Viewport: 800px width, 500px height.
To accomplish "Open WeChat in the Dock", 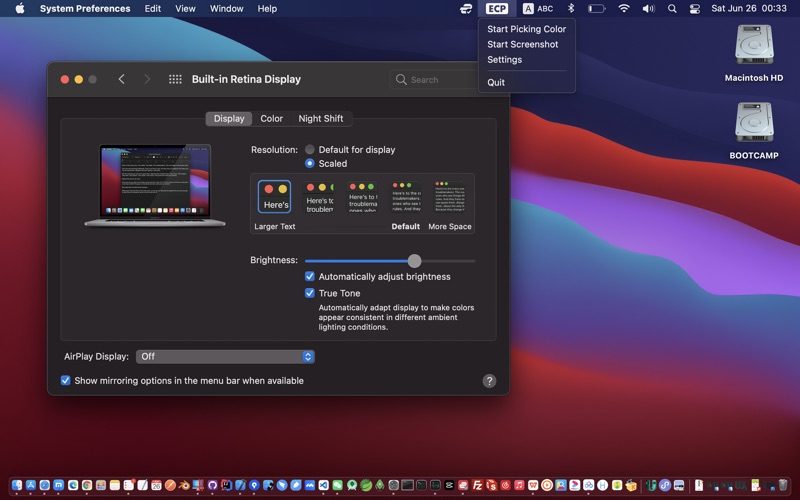I will [x=337, y=485].
